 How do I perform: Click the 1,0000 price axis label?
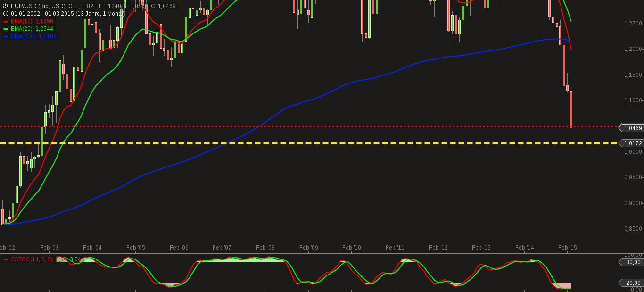point(633,152)
